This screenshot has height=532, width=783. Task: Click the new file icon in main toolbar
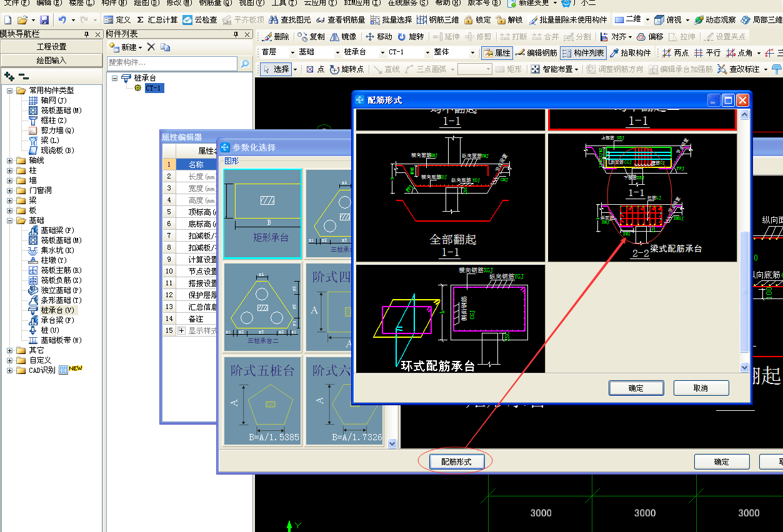pos(7,20)
